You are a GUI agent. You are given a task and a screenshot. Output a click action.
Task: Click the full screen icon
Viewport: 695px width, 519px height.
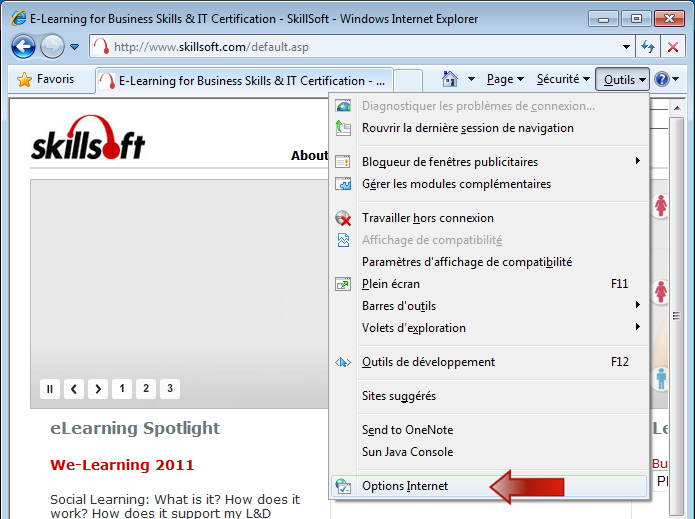(x=343, y=284)
